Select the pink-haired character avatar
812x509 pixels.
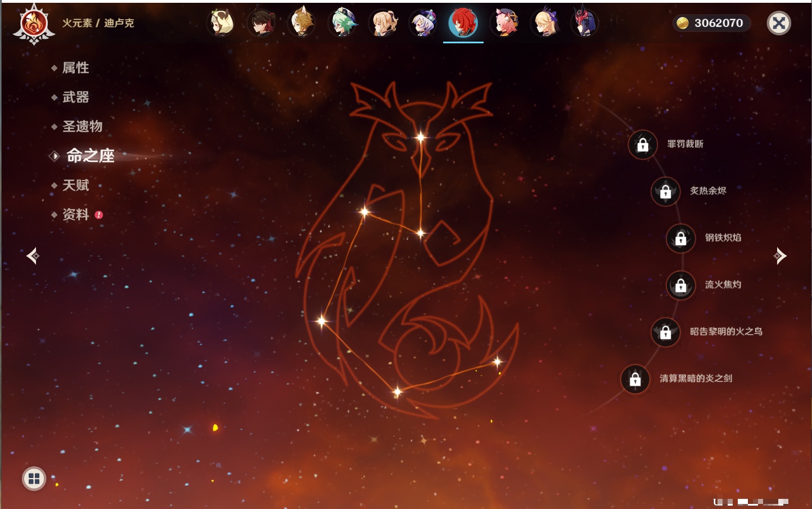click(504, 23)
